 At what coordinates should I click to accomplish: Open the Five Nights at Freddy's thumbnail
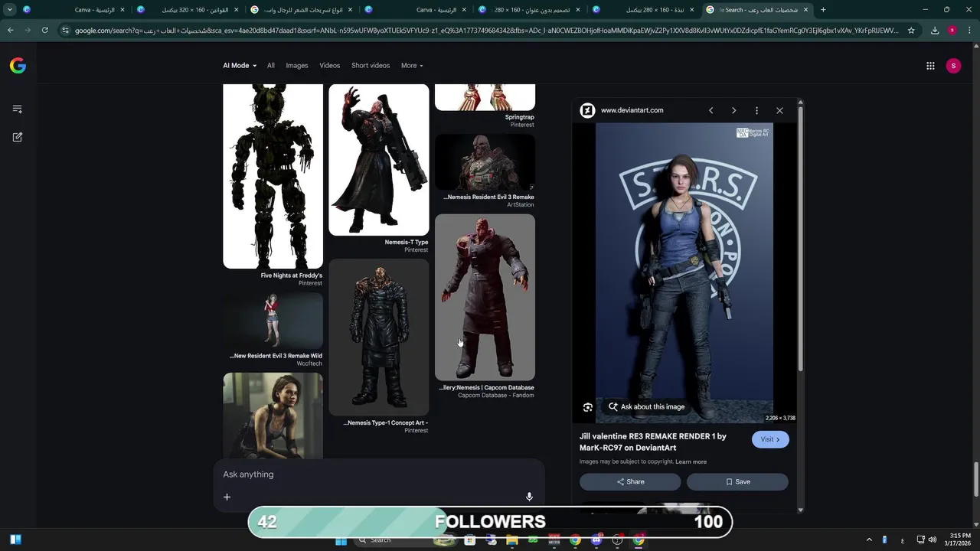273,176
